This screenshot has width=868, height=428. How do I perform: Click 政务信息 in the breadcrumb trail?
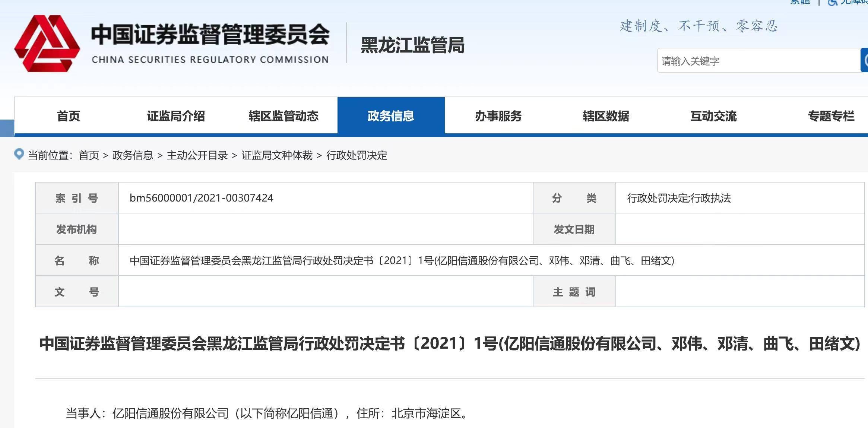point(133,155)
